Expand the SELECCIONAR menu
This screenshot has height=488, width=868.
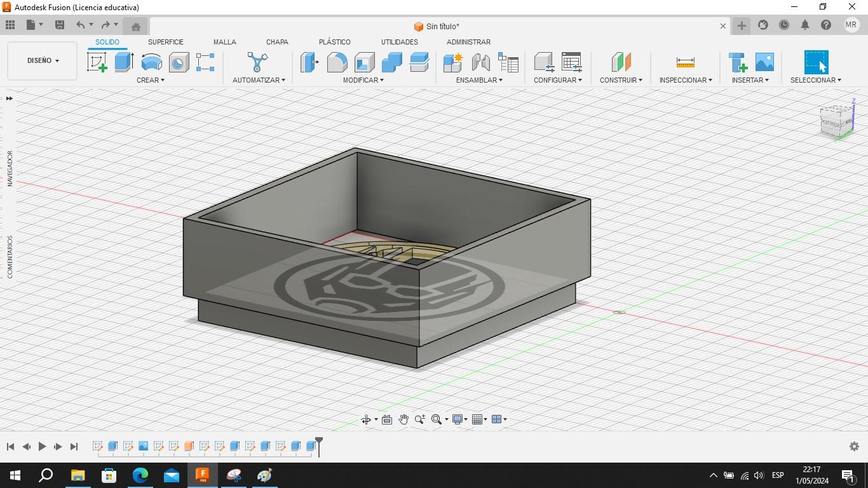816,80
